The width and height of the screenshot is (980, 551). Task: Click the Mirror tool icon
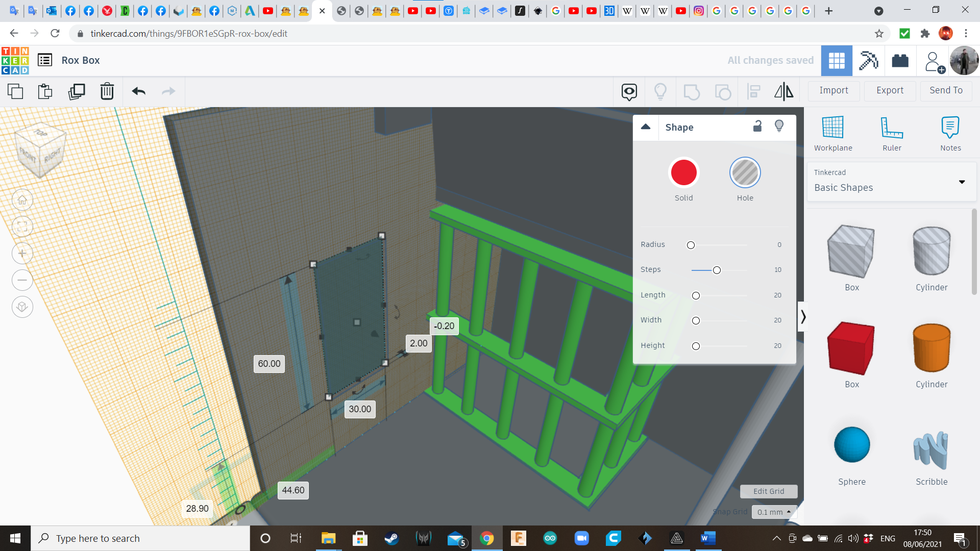tap(783, 91)
